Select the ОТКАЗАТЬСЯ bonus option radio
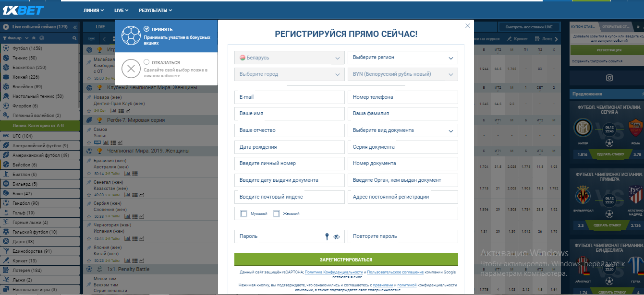644x295 pixels. click(x=146, y=62)
